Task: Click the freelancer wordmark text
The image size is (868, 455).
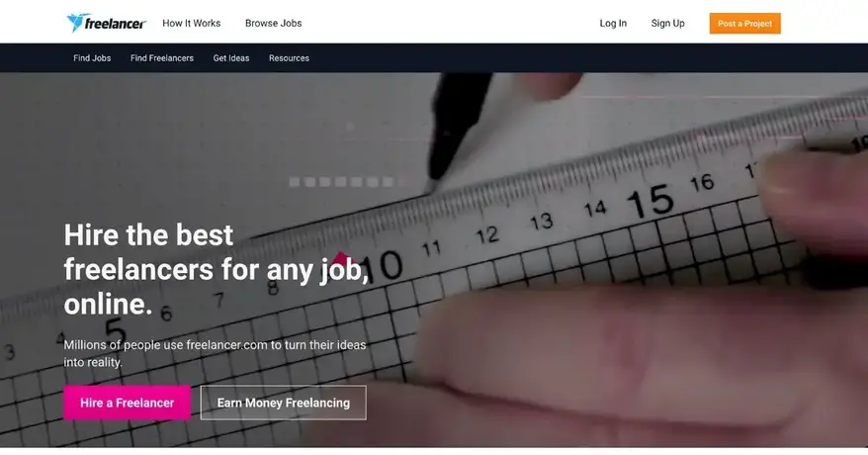Action: (115, 24)
